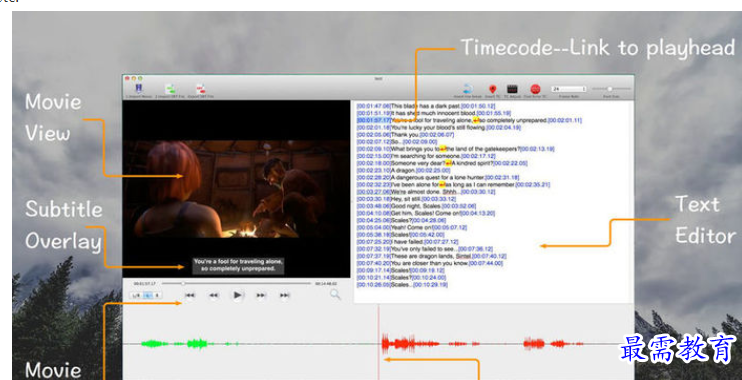Click the line-break marker after "Someone very dear?"
The height and width of the screenshot is (380, 742).
click(448, 163)
